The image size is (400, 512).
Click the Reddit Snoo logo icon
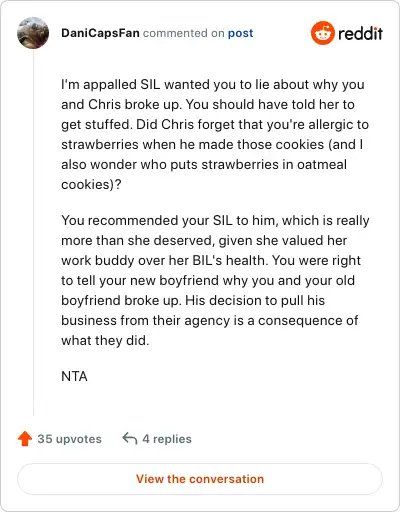click(322, 33)
